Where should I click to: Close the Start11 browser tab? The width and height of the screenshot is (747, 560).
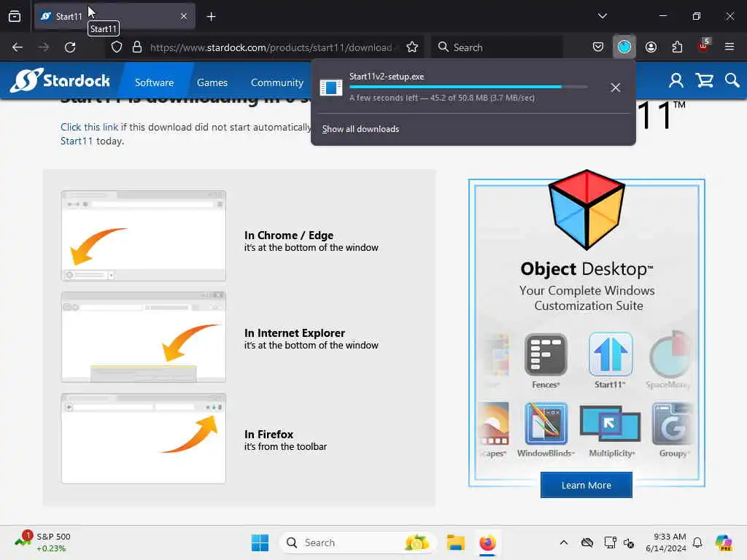click(184, 16)
